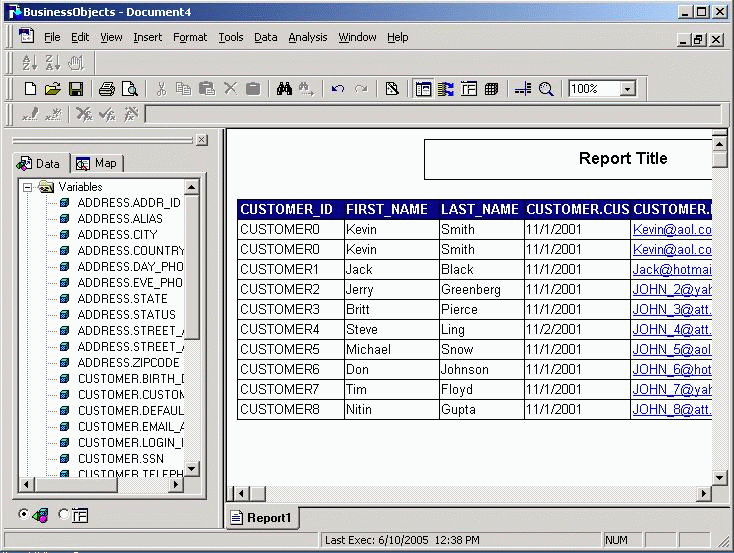Close the Report Manager panel

pos(202,140)
